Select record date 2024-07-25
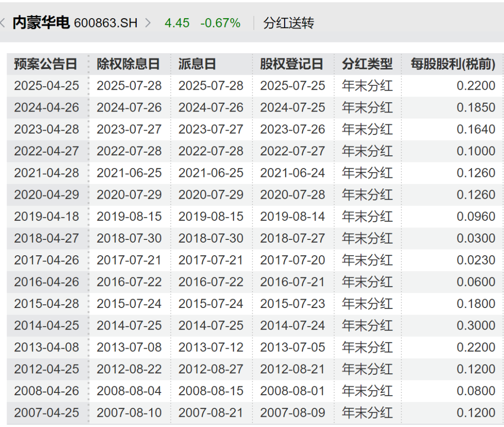Image resolution: width=504 pixels, height=427 pixels. [x=293, y=108]
